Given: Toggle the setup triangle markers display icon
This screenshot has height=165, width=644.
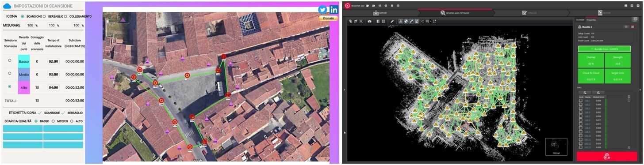Looking at the screenshot, I should pyautogui.click(x=401, y=21).
